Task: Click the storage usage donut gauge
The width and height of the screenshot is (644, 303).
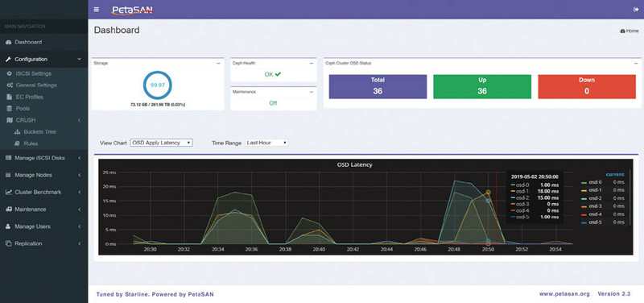Action: point(157,85)
